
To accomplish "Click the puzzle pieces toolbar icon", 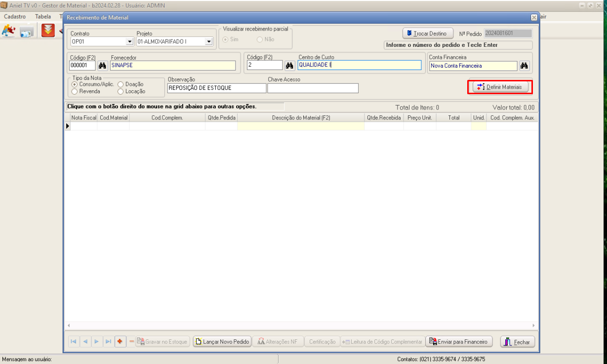I will 8,31.
